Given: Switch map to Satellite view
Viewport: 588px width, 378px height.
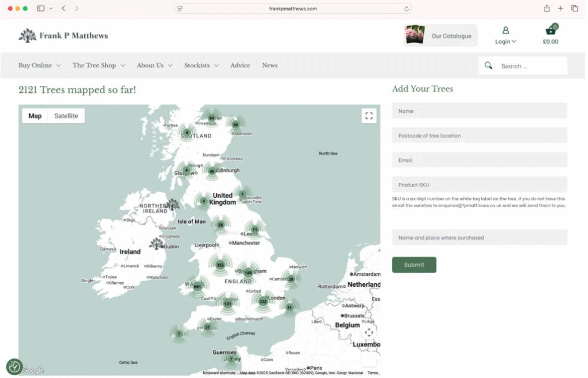Looking at the screenshot, I should (x=66, y=116).
